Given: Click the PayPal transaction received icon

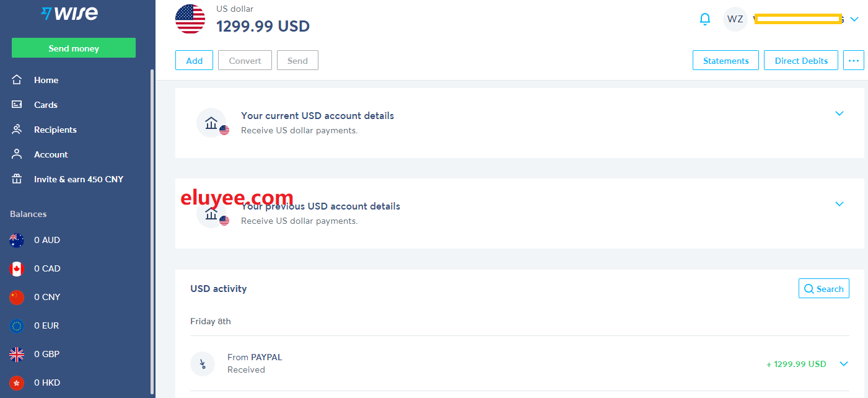Looking at the screenshot, I should [x=203, y=364].
